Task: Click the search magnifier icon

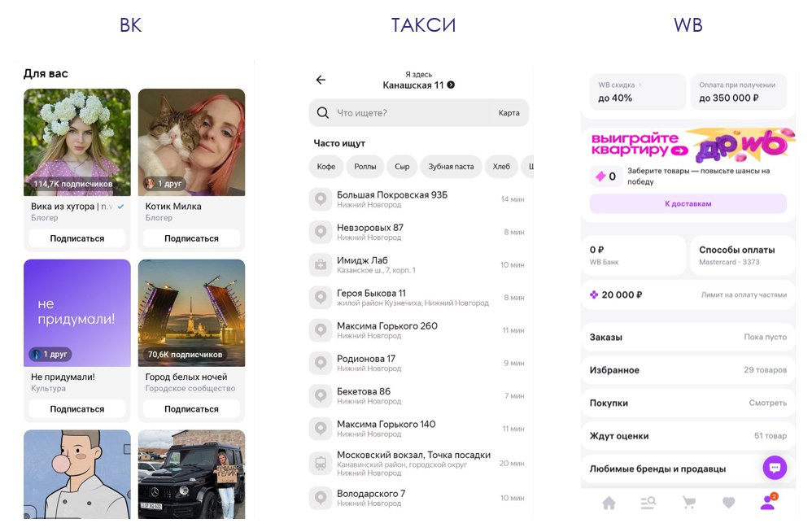Action: tap(323, 113)
